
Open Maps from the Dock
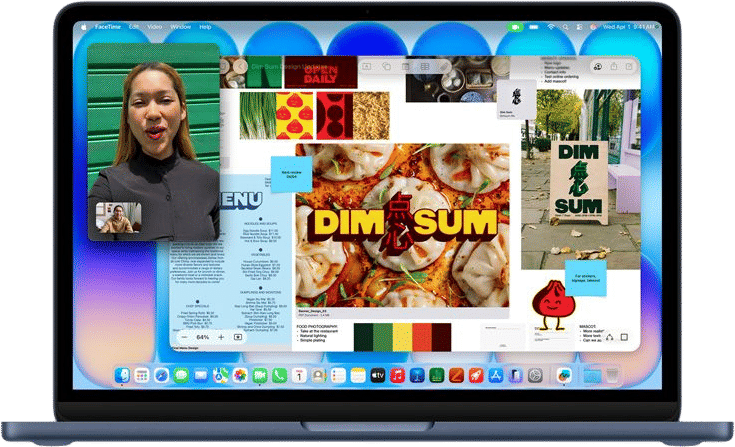click(220, 375)
